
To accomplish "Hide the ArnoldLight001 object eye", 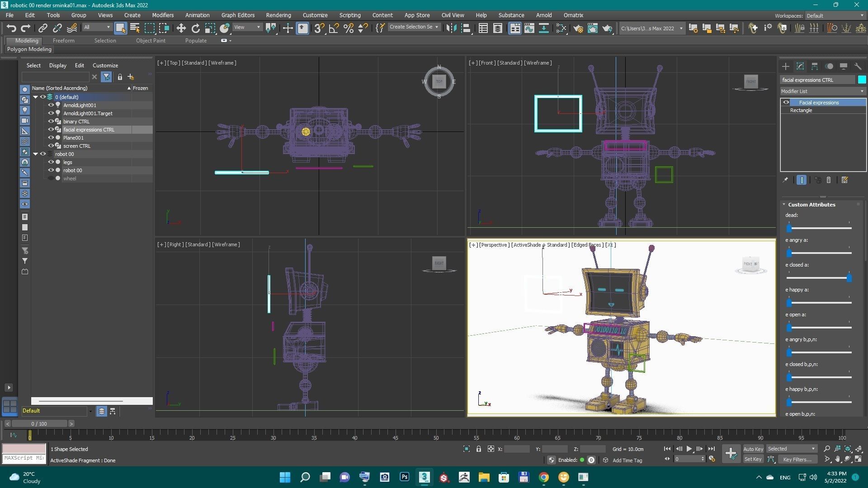I will click(51, 105).
